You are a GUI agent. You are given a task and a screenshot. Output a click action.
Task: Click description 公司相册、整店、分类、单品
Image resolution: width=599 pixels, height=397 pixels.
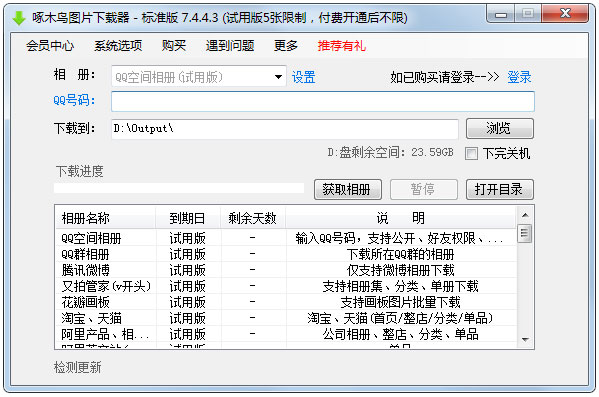click(x=400, y=334)
